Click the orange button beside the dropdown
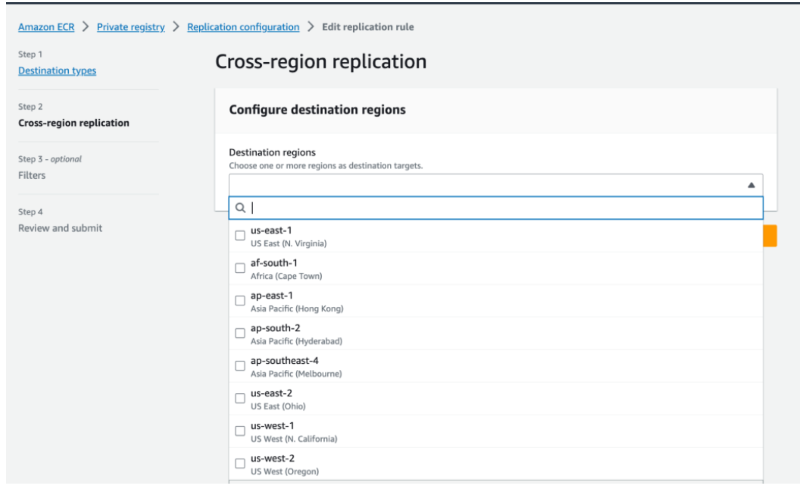Image resolution: width=800 pixels, height=486 pixels. [770, 236]
